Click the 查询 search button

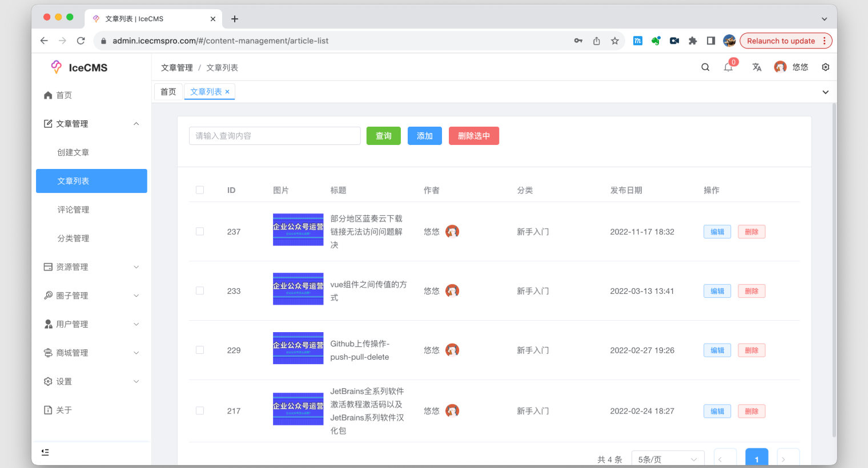pos(383,135)
